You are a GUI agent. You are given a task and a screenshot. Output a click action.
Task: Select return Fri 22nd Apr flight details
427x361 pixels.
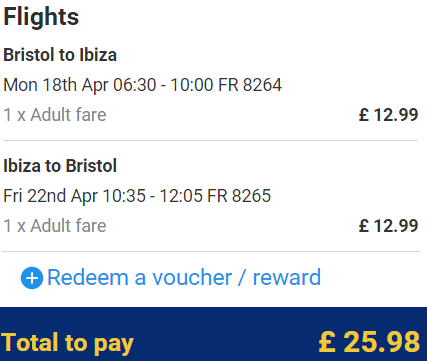(137, 196)
